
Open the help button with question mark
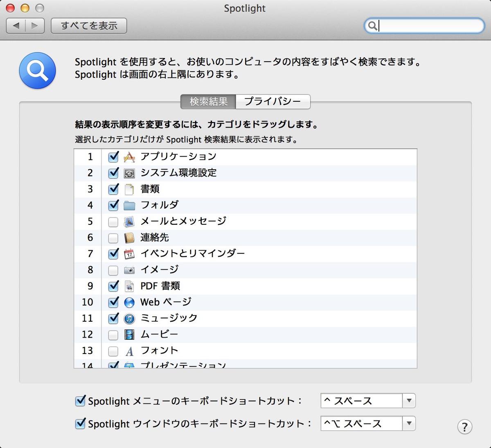click(x=465, y=427)
